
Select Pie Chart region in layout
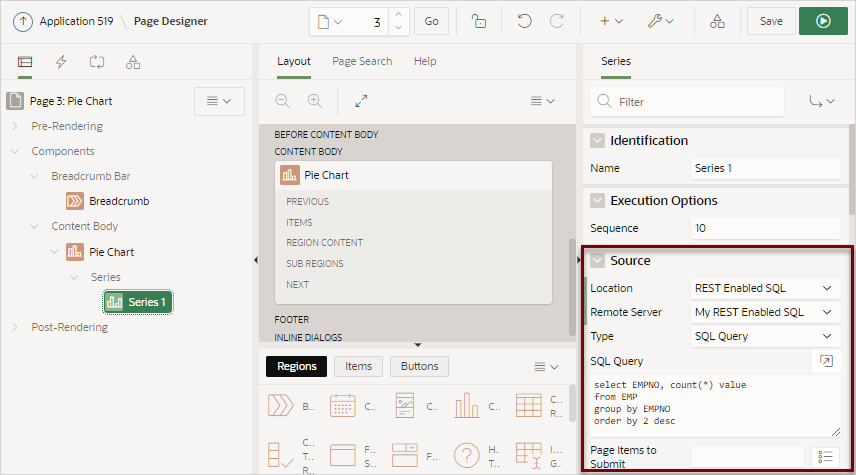pyautogui.click(x=413, y=175)
